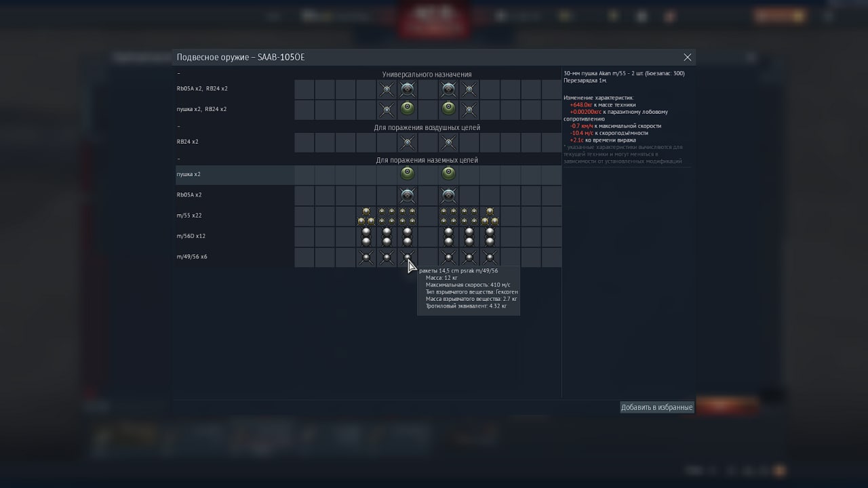Click outermost left rocket pair in m/56D x12 row

coord(366,237)
